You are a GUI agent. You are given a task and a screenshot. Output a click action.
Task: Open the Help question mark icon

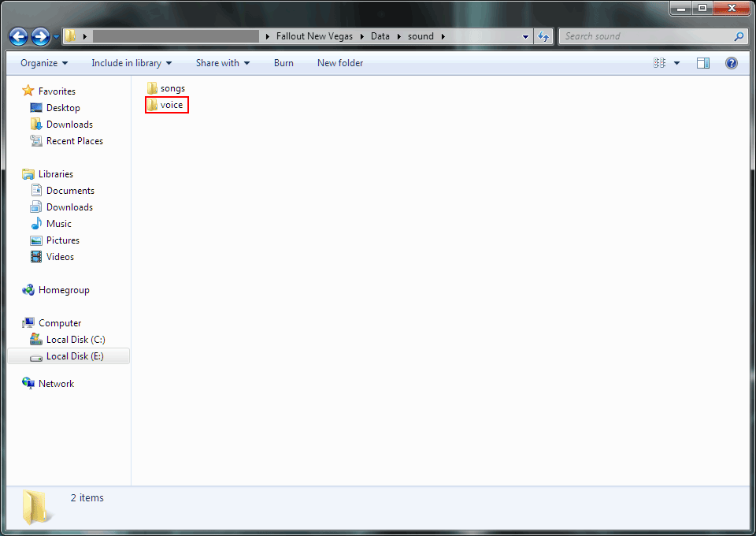[x=732, y=63]
